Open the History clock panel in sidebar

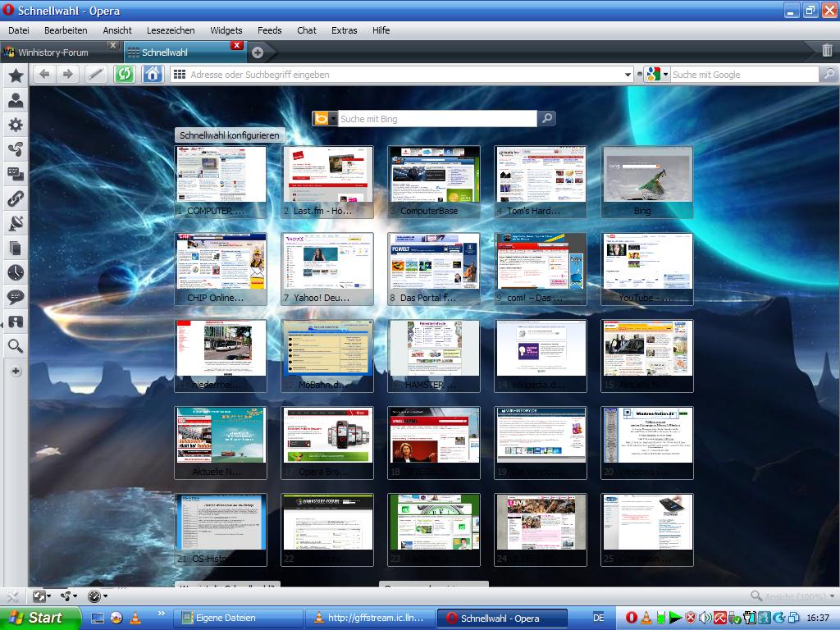click(x=15, y=272)
